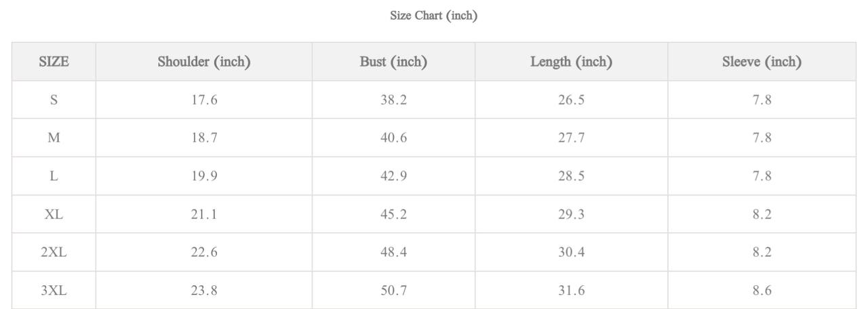Select the M size row label
The image size is (868, 309).
(x=54, y=138)
